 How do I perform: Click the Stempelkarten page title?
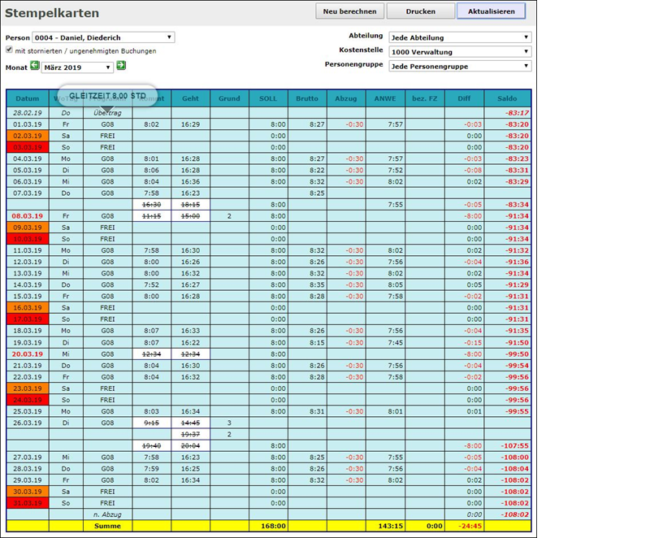coord(52,13)
